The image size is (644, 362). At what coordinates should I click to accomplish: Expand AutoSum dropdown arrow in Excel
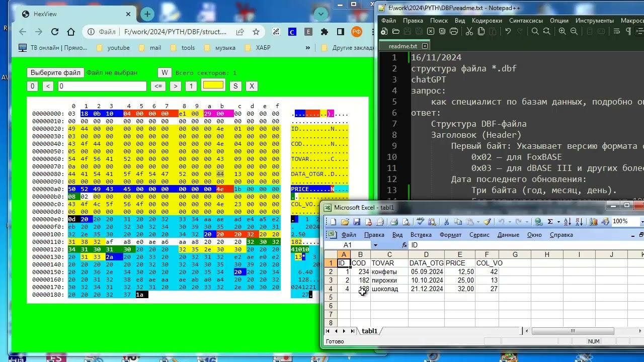click(558, 222)
